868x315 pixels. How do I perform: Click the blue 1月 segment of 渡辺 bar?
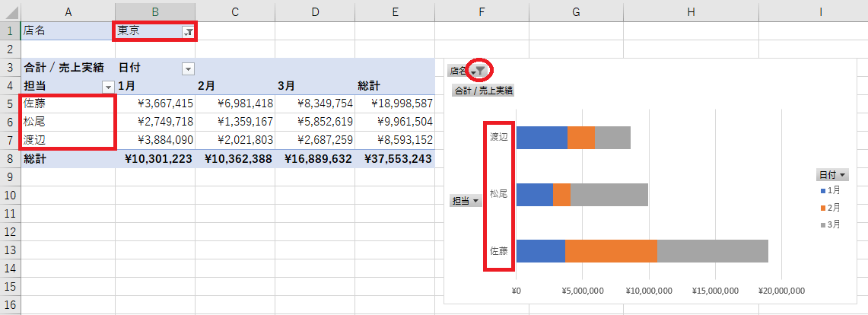(542, 137)
